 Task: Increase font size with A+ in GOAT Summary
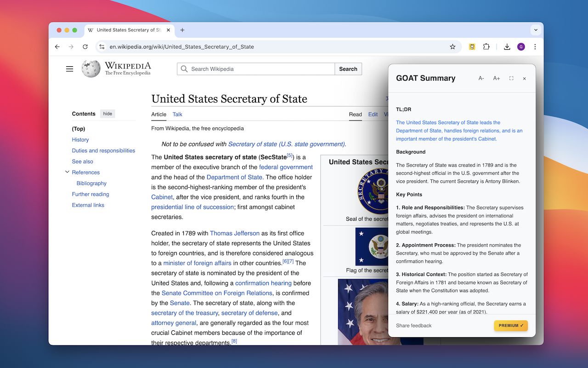tap(497, 78)
